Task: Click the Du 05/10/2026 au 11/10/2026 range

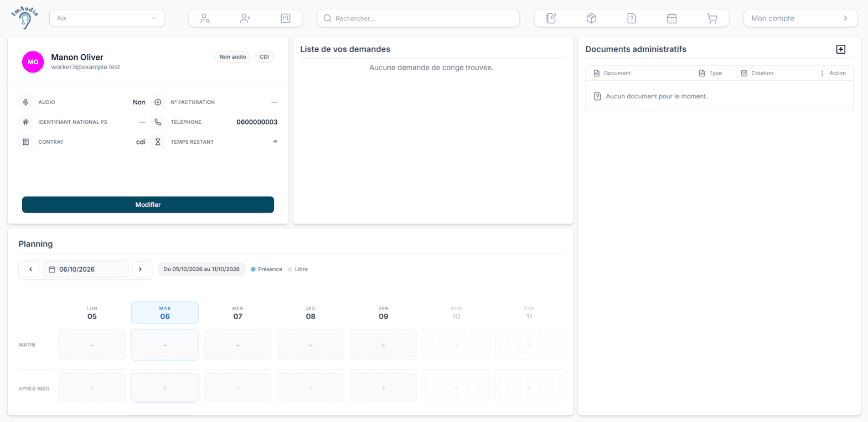Action: pos(201,269)
